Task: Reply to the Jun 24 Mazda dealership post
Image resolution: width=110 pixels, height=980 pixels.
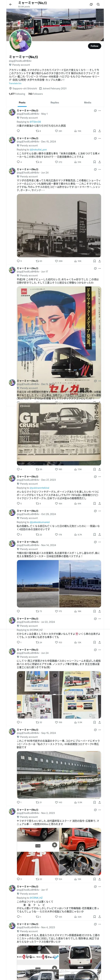Action: coord(19,261)
